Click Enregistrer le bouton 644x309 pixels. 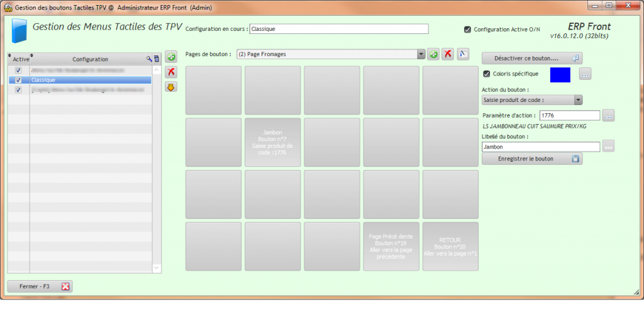click(x=531, y=159)
